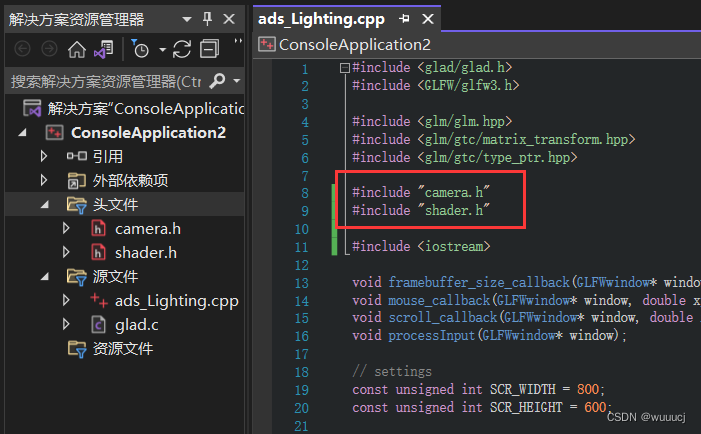Select camera.h in Solution Explorer
This screenshot has width=701, height=434.
(x=148, y=229)
